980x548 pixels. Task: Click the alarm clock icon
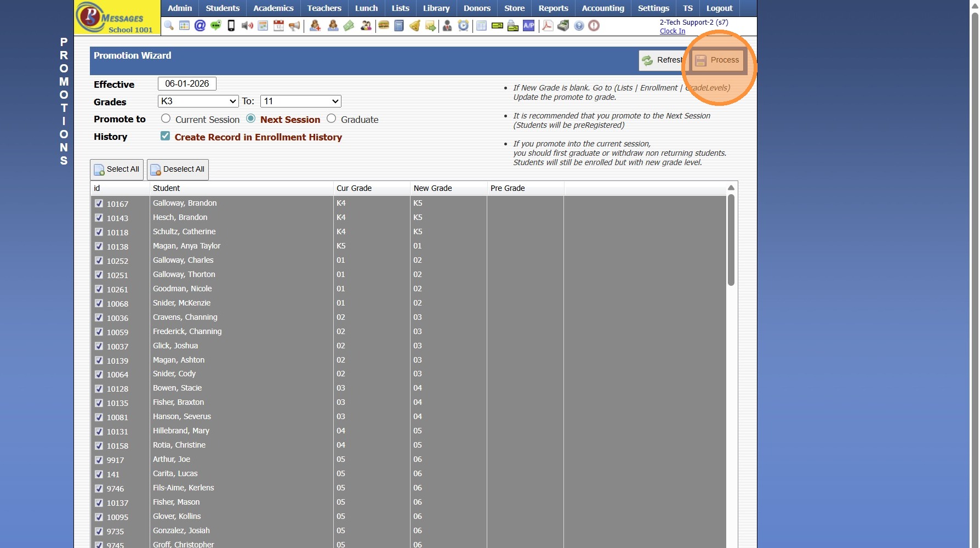(x=464, y=26)
